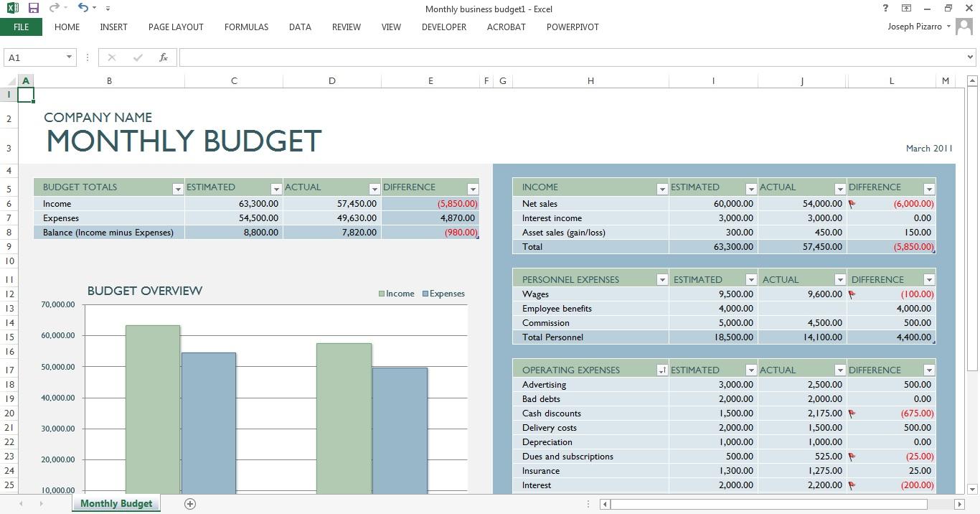The image size is (980, 514).
Task: Click inside the formula bar
Action: pyautogui.click(x=502, y=57)
